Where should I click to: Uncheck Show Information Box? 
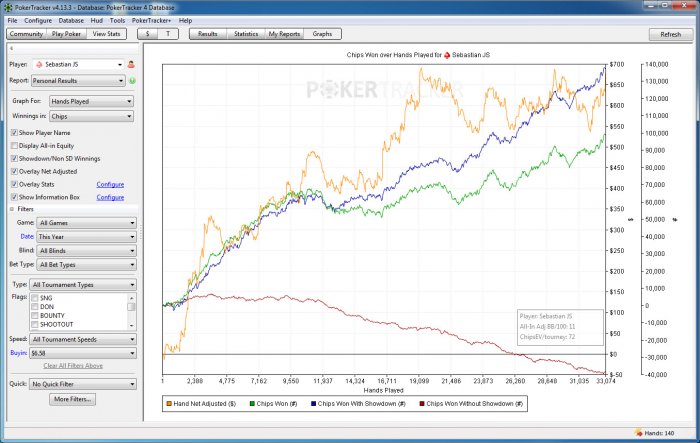coord(14,197)
